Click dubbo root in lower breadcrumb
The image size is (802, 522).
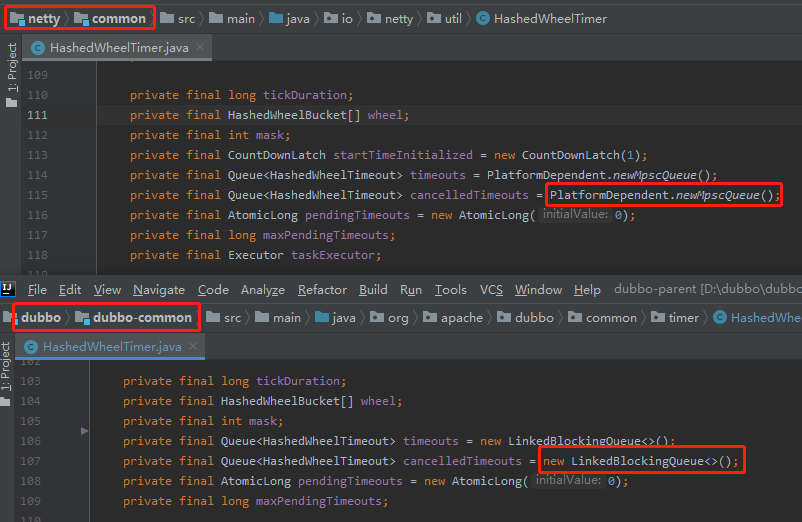[32, 317]
